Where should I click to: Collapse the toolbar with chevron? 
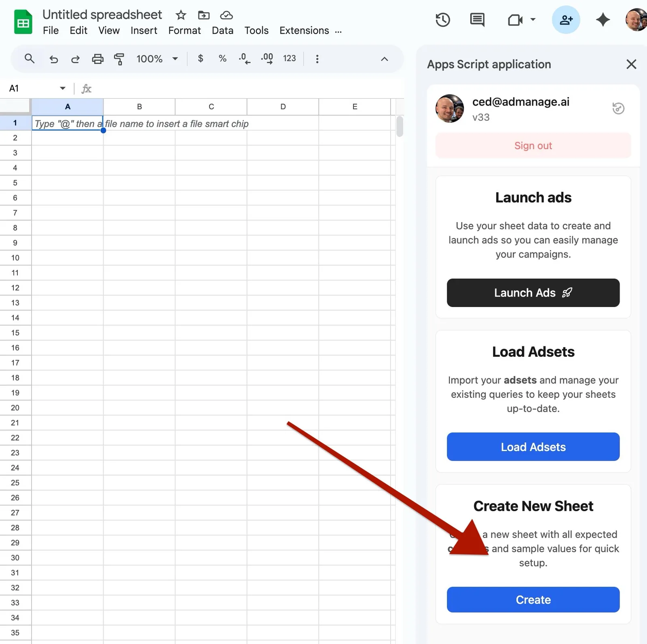[385, 59]
